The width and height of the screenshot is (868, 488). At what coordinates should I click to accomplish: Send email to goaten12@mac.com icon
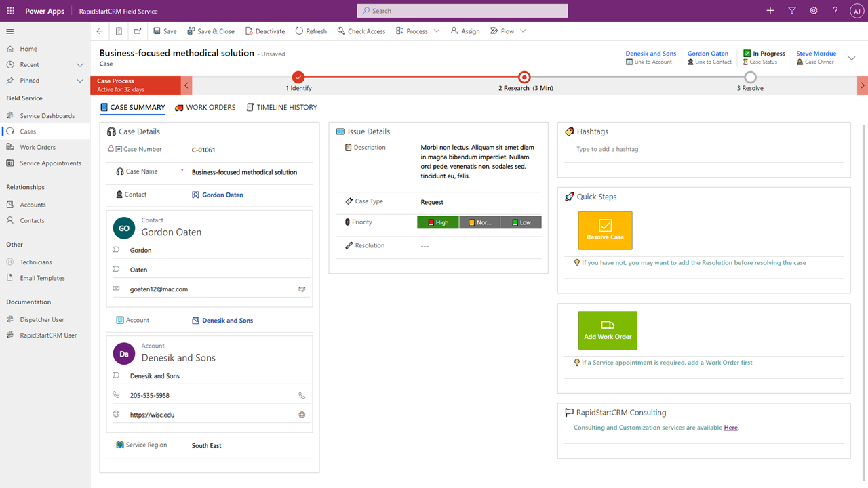[x=302, y=289]
